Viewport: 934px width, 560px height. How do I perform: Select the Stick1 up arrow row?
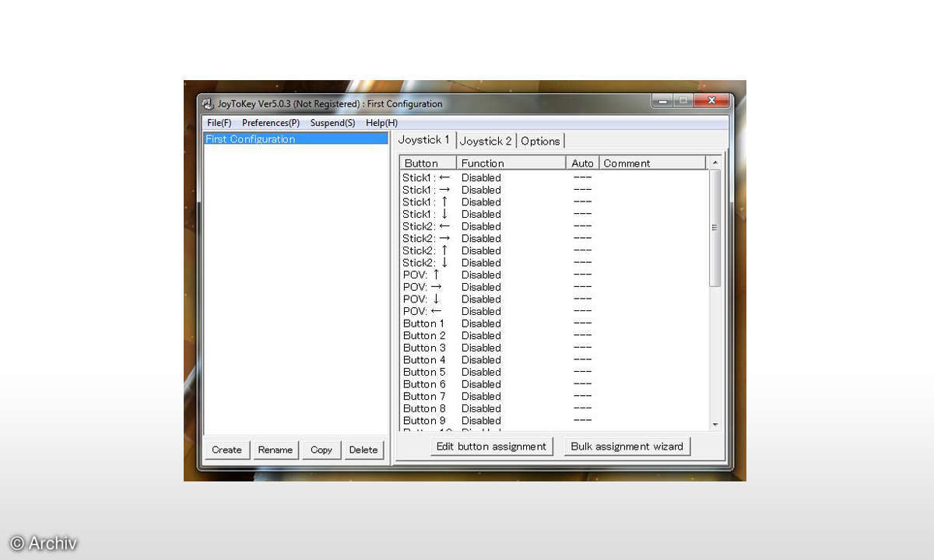click(554, 202)
